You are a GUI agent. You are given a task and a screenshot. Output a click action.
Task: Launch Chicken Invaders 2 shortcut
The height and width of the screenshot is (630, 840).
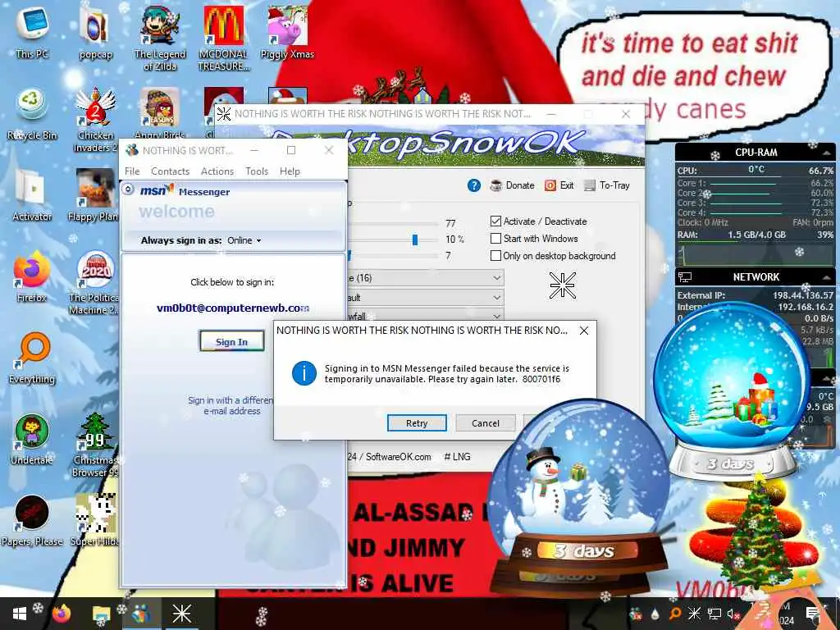[x=95, y=119]
